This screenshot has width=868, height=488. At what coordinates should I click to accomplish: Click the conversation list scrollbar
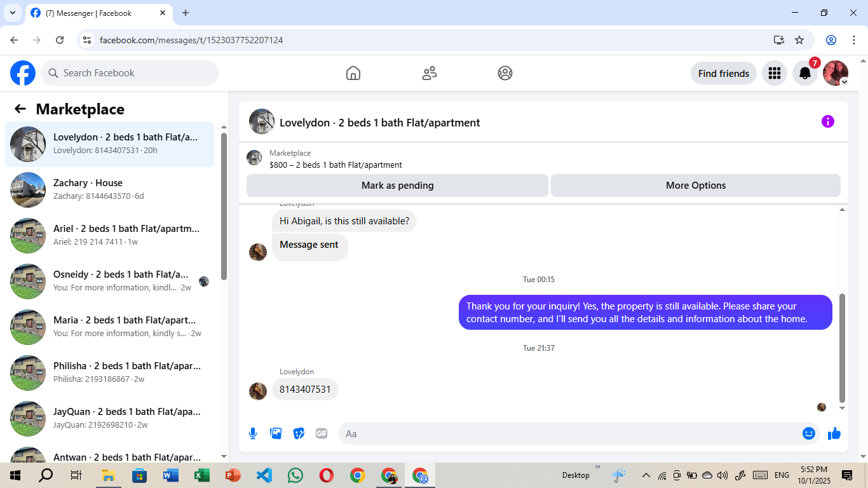224,206
